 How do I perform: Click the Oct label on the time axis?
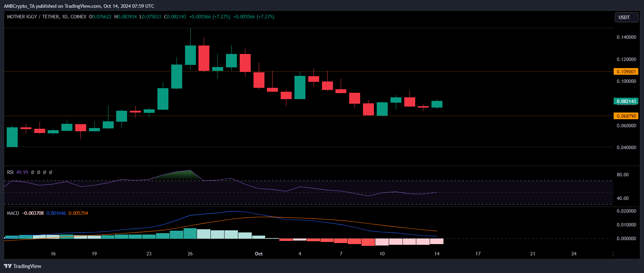click(x=259, y=254)
